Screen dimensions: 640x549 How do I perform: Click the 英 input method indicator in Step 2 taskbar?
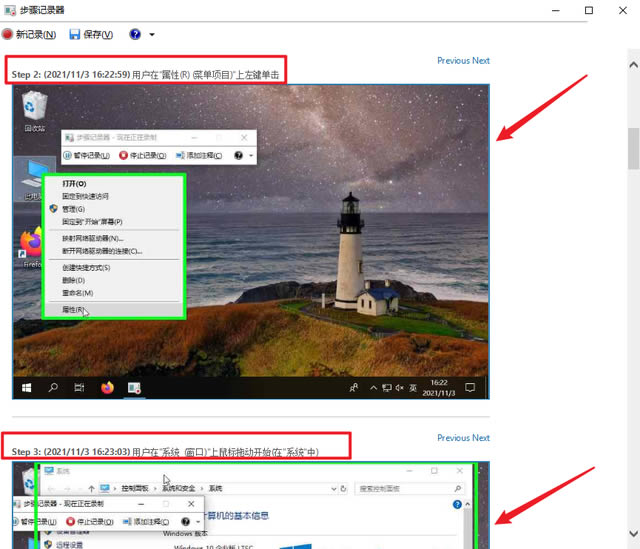point(413,388)
